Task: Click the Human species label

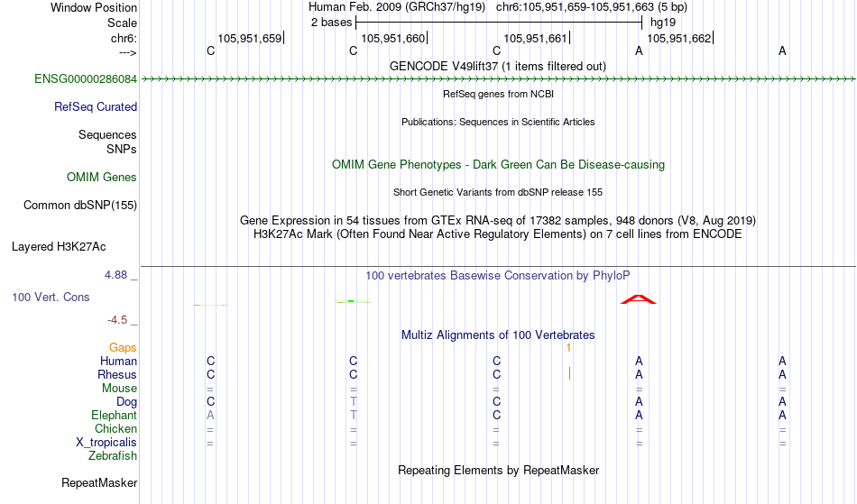Action: (118, 361)
